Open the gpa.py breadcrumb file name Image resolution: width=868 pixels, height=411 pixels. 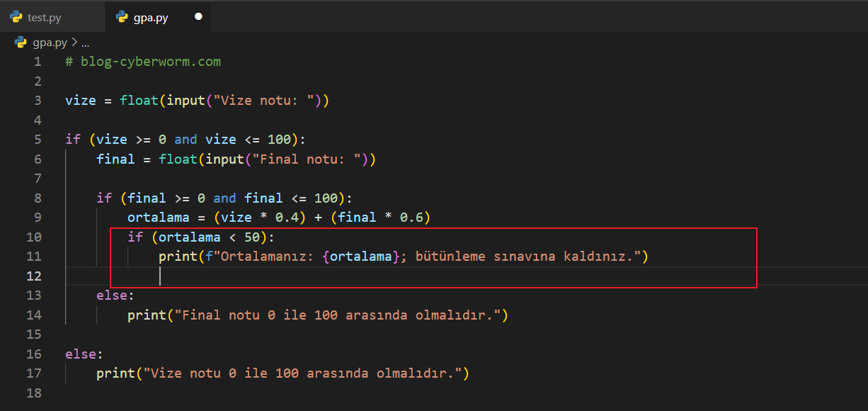click(50, 43)
